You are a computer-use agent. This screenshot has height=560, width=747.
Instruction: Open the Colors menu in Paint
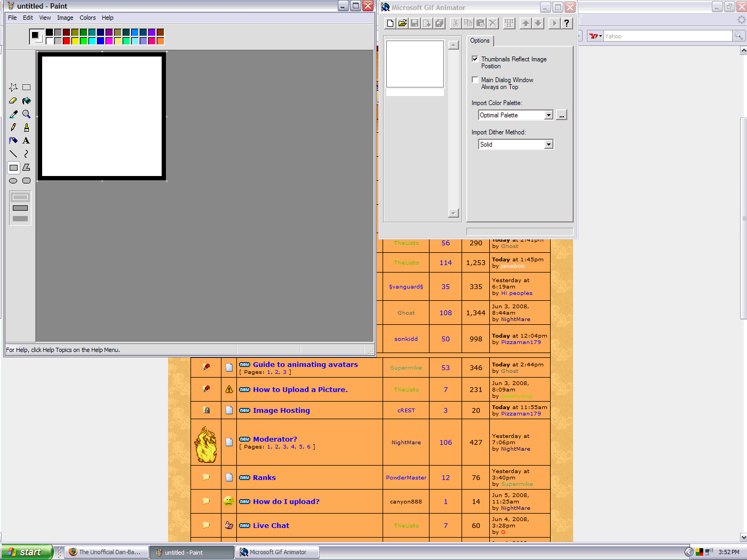[x=88, y=18]
